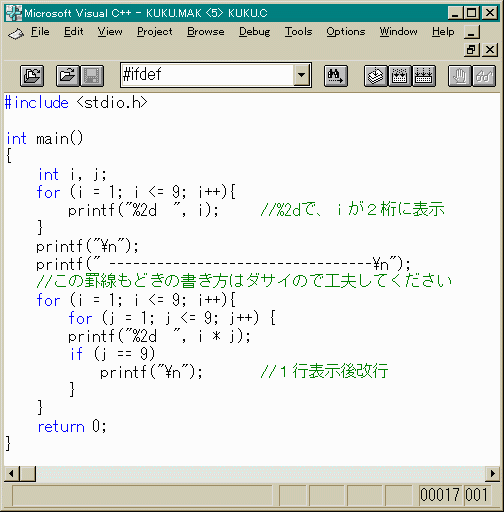This screenshot has width=504, height=512.
Task: Open the Debug menu
Action: (x=254, y=32)
